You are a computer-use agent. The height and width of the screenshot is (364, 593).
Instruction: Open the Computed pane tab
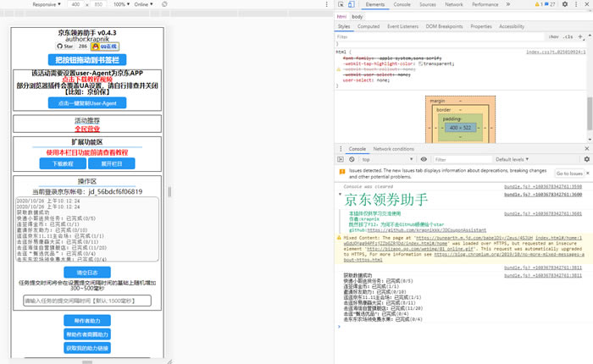(x=369, y=26)
